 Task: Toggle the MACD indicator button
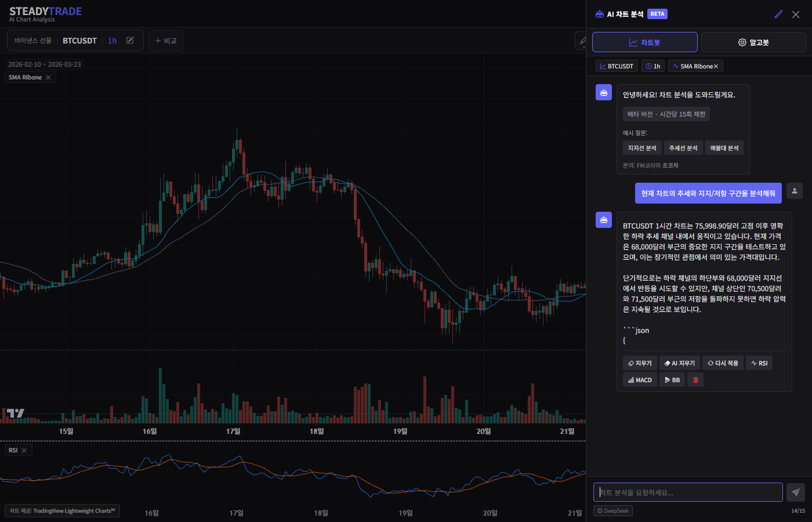click(x=640, y=380)
